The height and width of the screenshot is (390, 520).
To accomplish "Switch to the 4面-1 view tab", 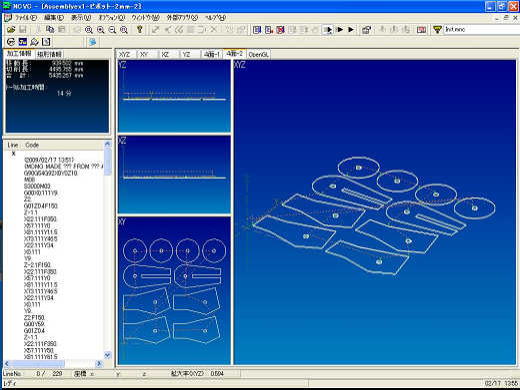I will pyautogui.click(x=212, y=54).
